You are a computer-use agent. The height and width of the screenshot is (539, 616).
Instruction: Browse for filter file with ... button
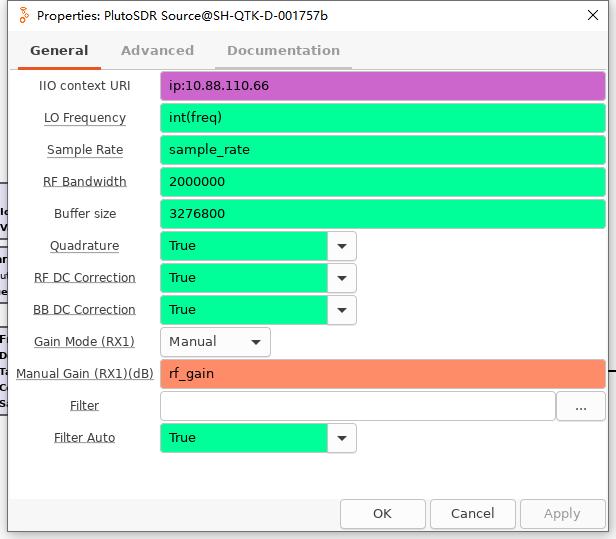pos(581,406)
